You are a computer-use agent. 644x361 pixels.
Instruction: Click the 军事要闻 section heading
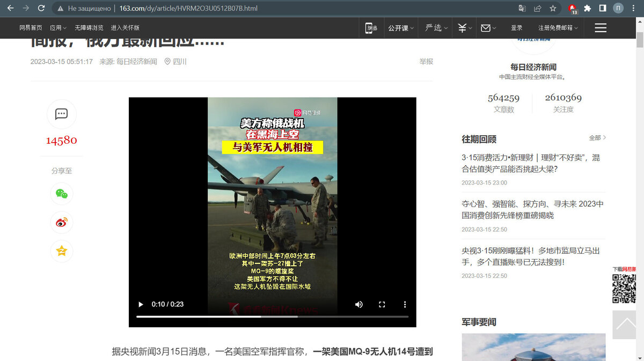point(479,322)
